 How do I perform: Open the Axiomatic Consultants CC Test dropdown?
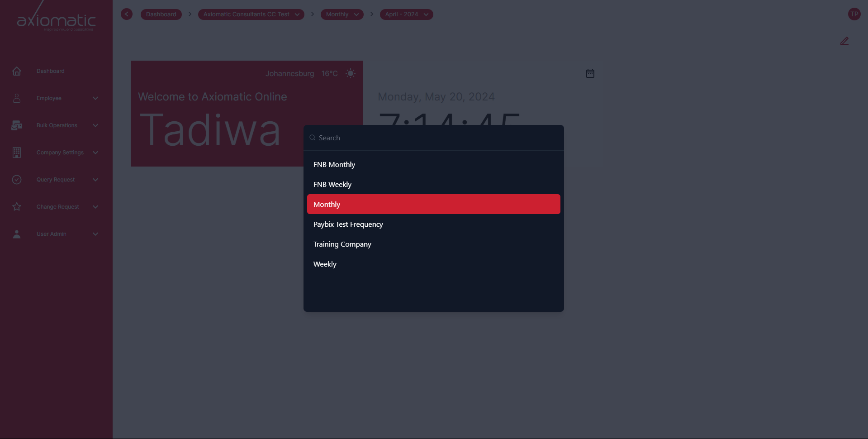click(251, 14)
